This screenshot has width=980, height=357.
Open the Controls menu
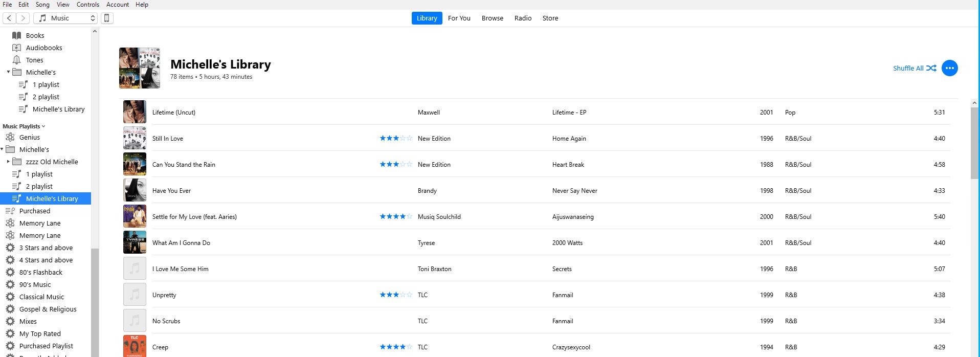click(x=88, y=4)
